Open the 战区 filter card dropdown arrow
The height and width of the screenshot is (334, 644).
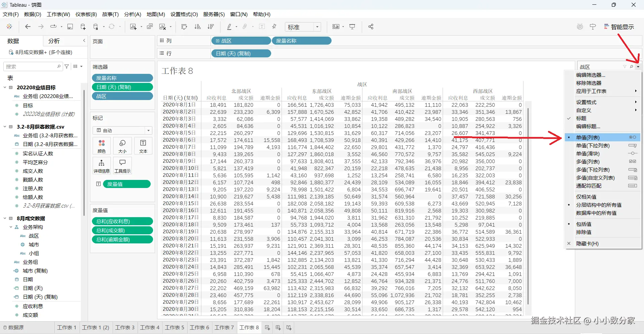[x=638, y=67]
